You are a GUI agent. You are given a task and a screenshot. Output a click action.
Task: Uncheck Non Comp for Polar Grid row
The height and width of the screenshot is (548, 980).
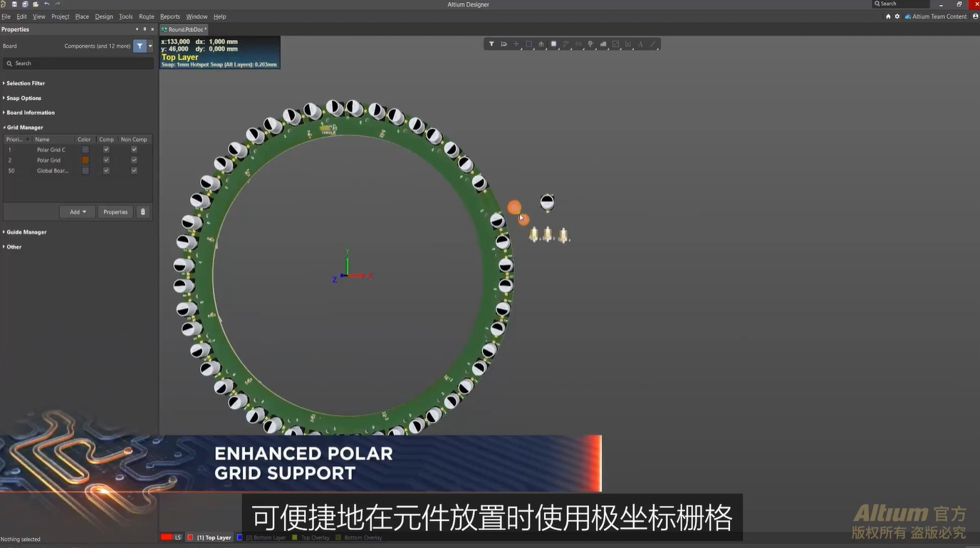[134, 160]
